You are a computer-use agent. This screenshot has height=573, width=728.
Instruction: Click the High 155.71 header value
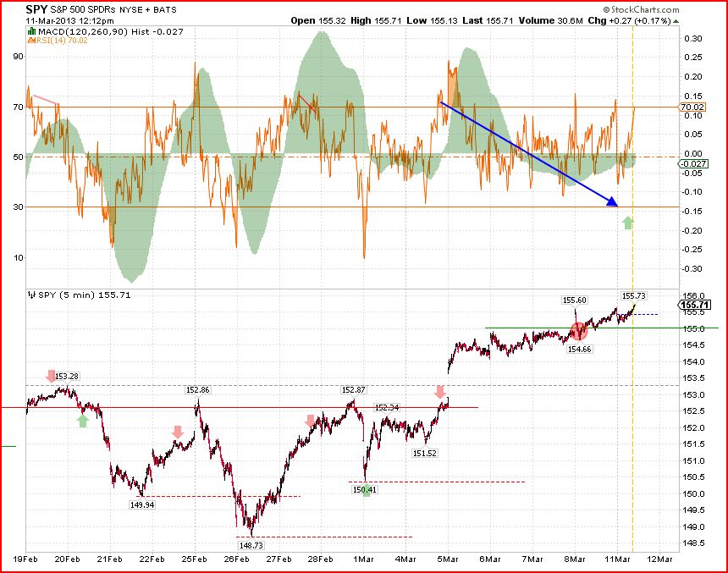(x=376, y=21)
